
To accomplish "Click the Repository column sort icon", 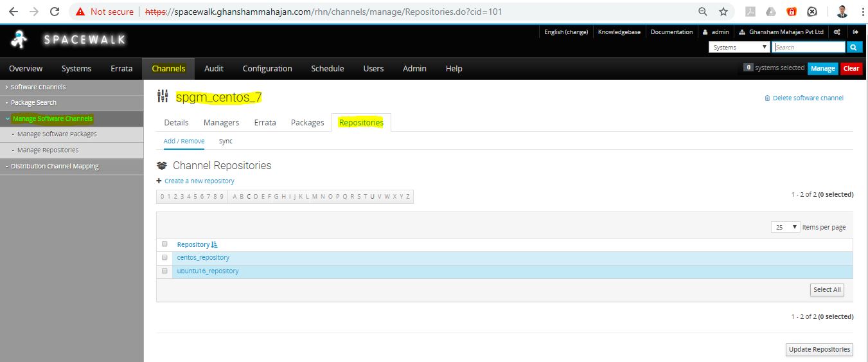I will click(215, 245).
